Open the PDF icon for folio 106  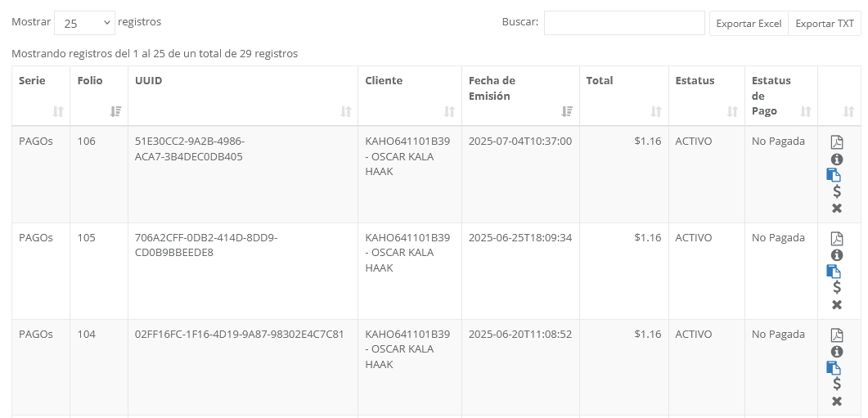(x=836, y=142)
